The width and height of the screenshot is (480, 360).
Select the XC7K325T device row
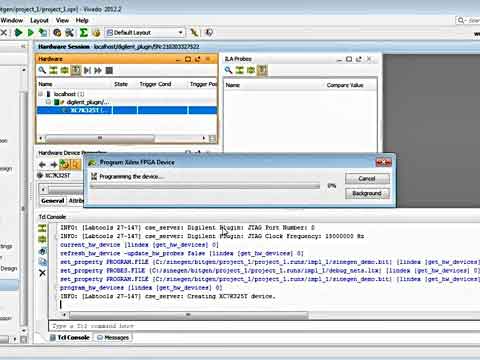(x=127, y=110)
